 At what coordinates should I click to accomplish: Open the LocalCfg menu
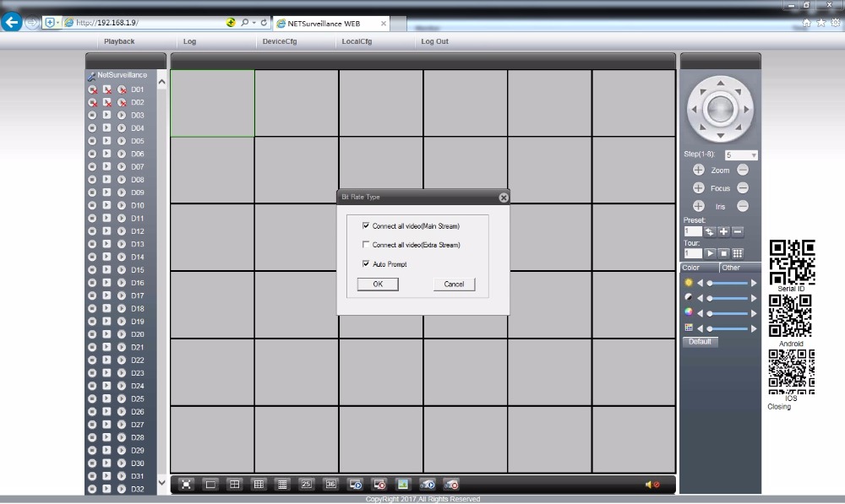pyautogui.click(x=357, y=41)
